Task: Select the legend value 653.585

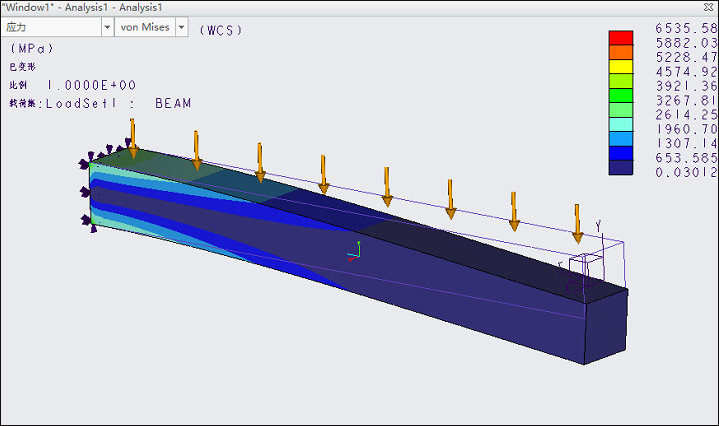Action: point(686,158)
